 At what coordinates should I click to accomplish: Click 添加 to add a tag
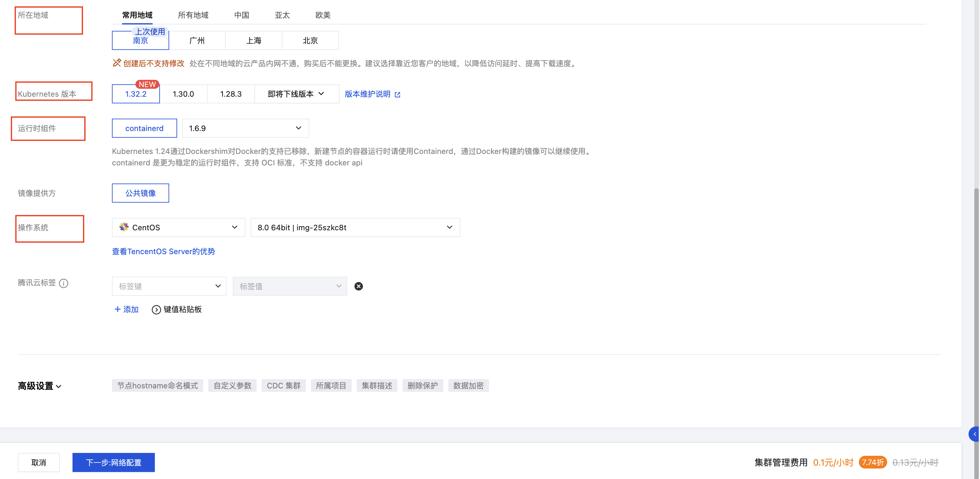coord(126,309)
